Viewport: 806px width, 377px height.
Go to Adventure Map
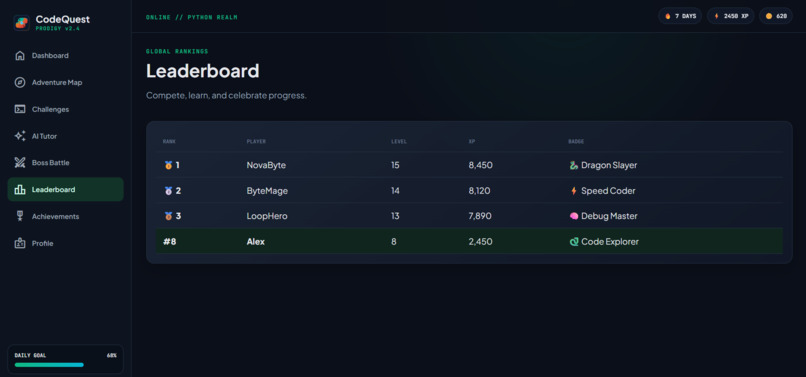(x=65, y=82)
